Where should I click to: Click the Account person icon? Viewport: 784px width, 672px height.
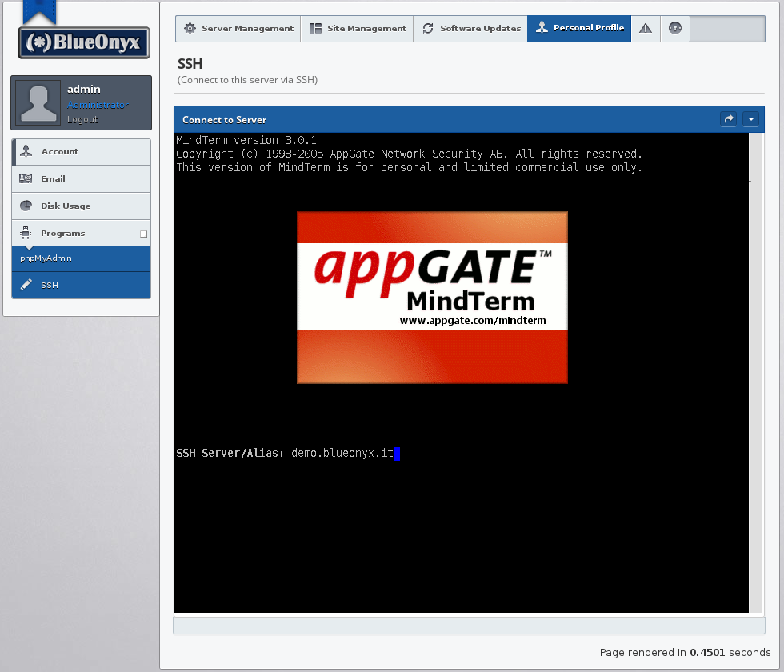(26, 151)
